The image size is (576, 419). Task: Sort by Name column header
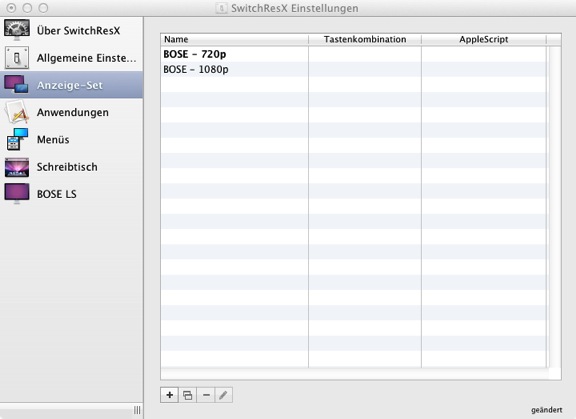234,39
